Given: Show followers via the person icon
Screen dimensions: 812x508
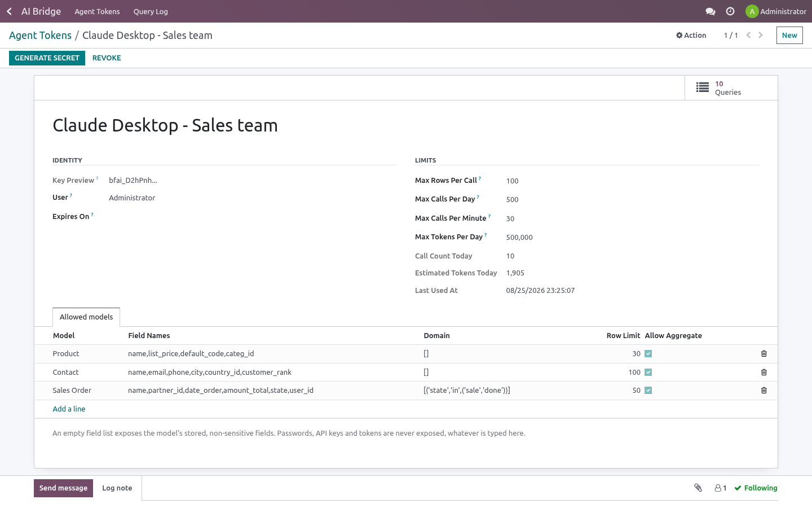Looking at the screenshot, I should 721,488.
